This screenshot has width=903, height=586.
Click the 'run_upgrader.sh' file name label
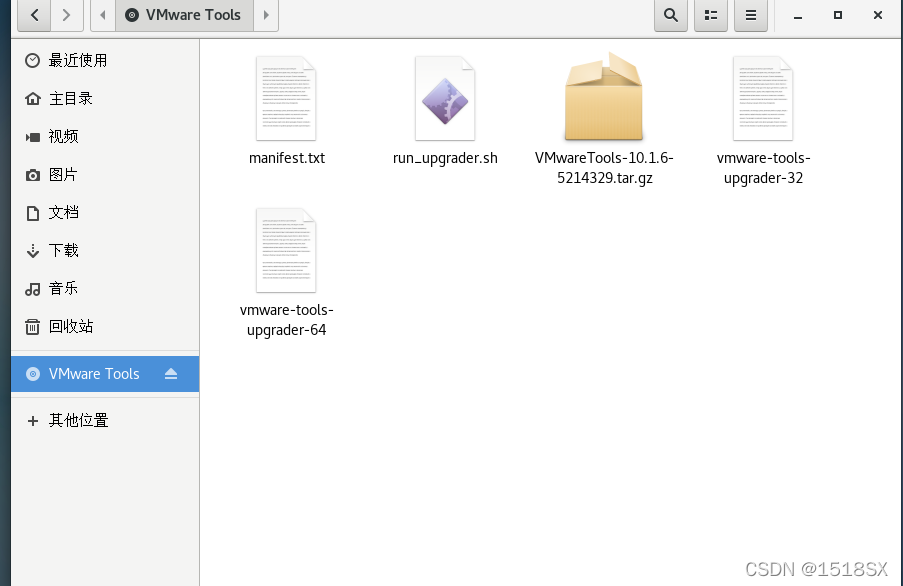(445, 158)
